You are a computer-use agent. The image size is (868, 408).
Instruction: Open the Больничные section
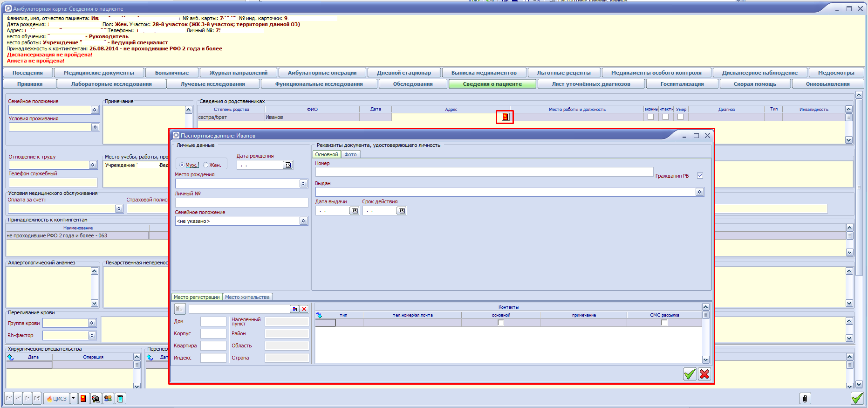click(x=171, y=73)
